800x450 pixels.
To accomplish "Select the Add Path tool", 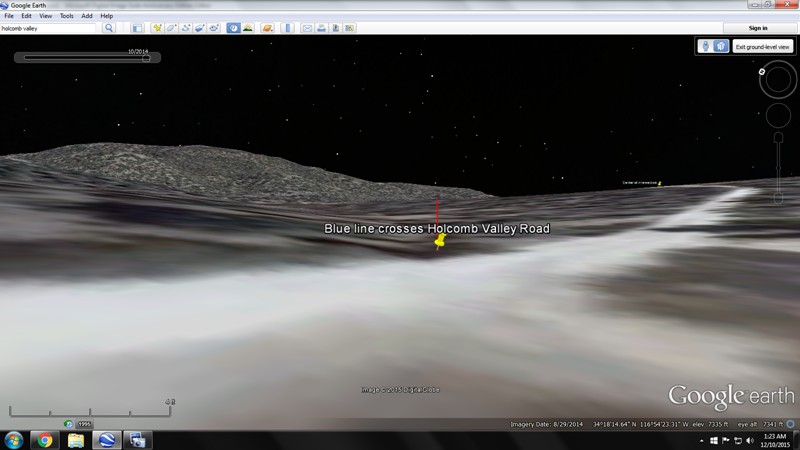I will tap(187, 28).
